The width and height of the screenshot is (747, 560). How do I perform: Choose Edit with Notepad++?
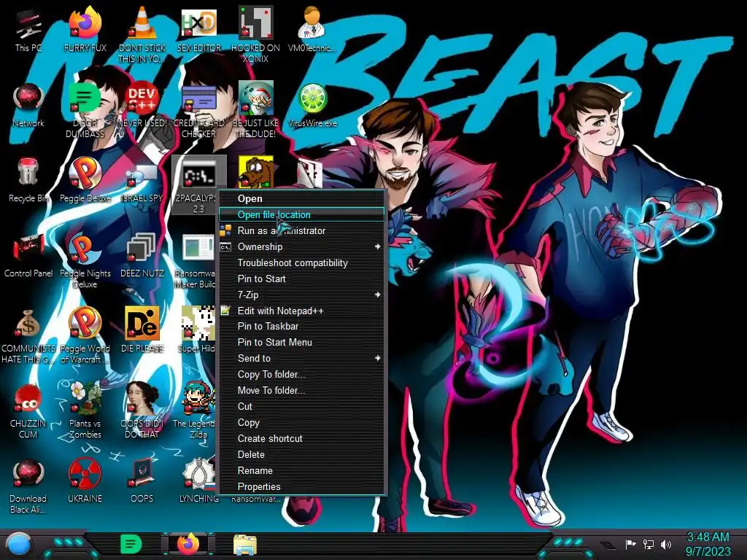[301, 311]
